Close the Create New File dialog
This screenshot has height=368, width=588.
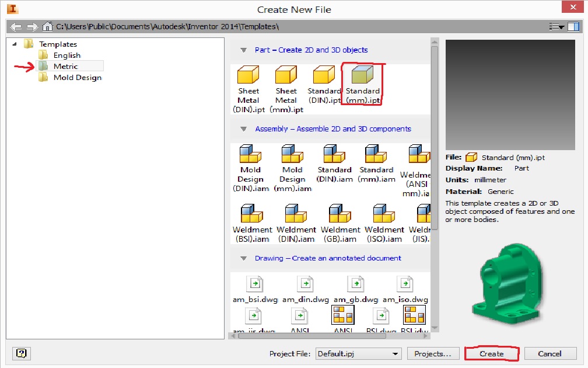pos(573,7)
